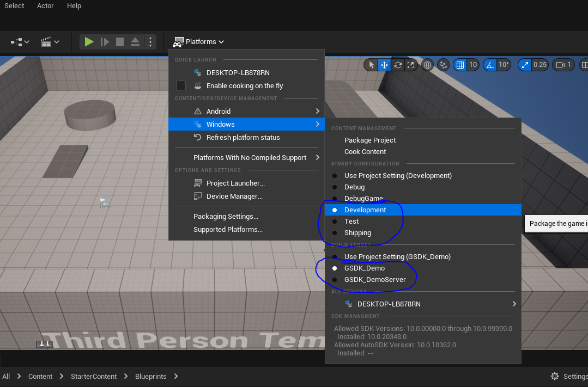Click the Project Launcher icon
Viewport: 588px width, 387px height.
coord(198,183)
